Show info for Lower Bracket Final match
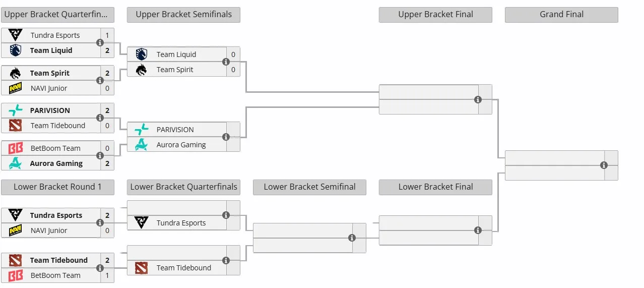The height and width of the screenshot is (288, 644). coord(478,230)
